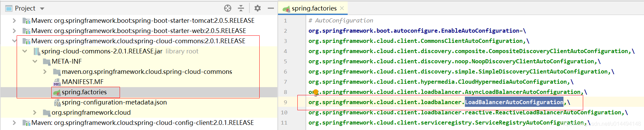The height and width of the screenshot is (130, 644).
Task: Click CloudHypermediaAutoConfiguration on line 7
Action: click(512, 82)
